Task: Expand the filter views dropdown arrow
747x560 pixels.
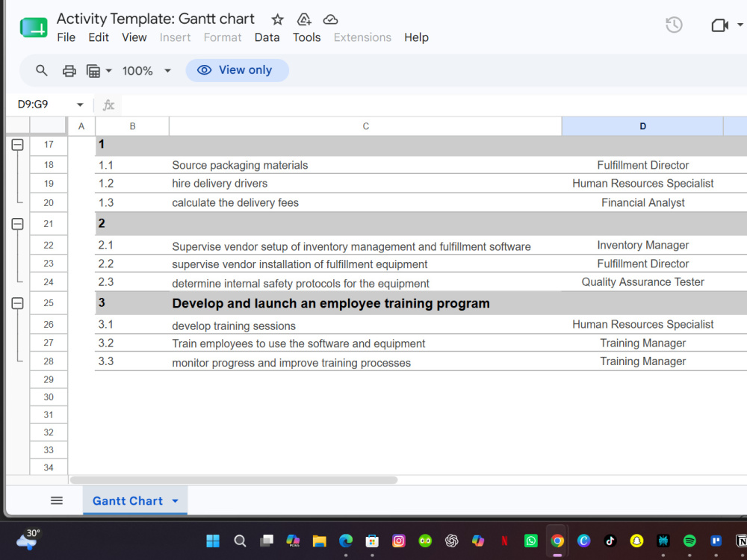Action: (108, 70)
